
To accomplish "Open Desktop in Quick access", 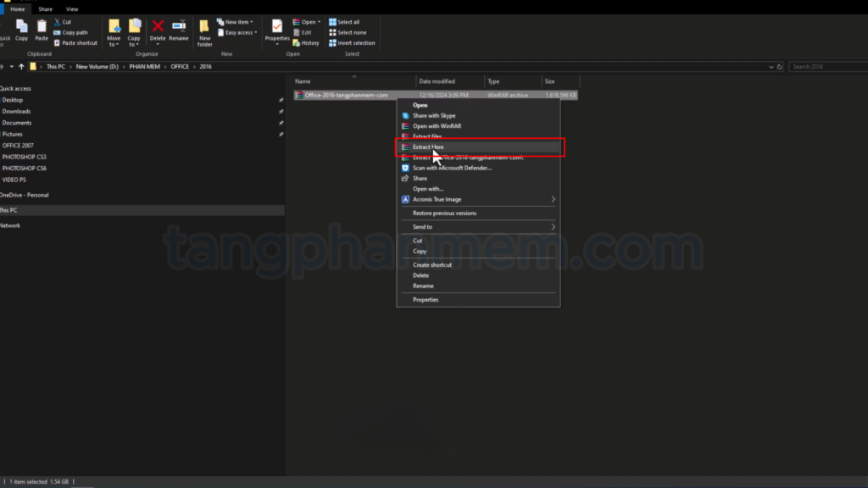I will point(12,100).
